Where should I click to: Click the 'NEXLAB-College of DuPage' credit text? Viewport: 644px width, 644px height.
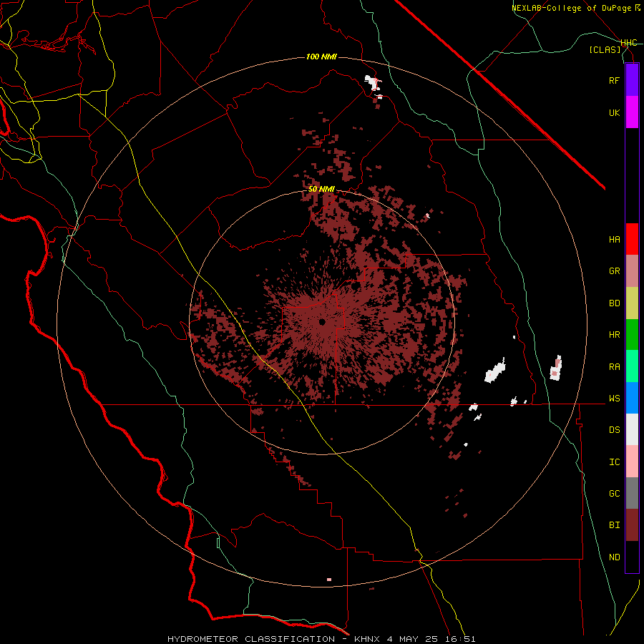[571, 8]
